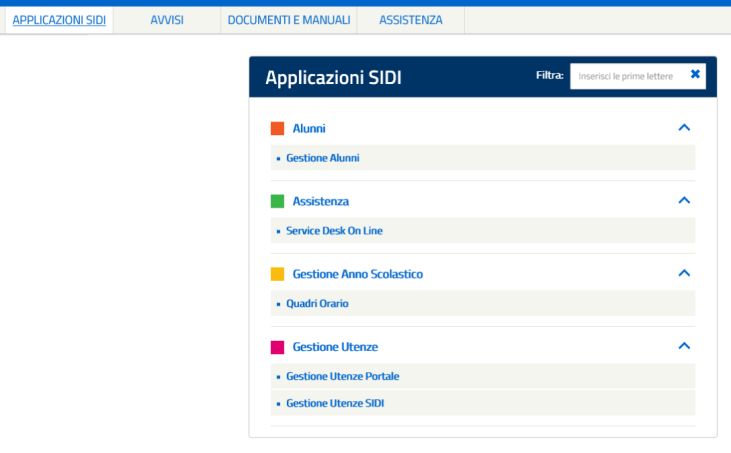Open Gestione Utenze Portale link
Viewport: 731px width, 453px height.
[343, 376]
